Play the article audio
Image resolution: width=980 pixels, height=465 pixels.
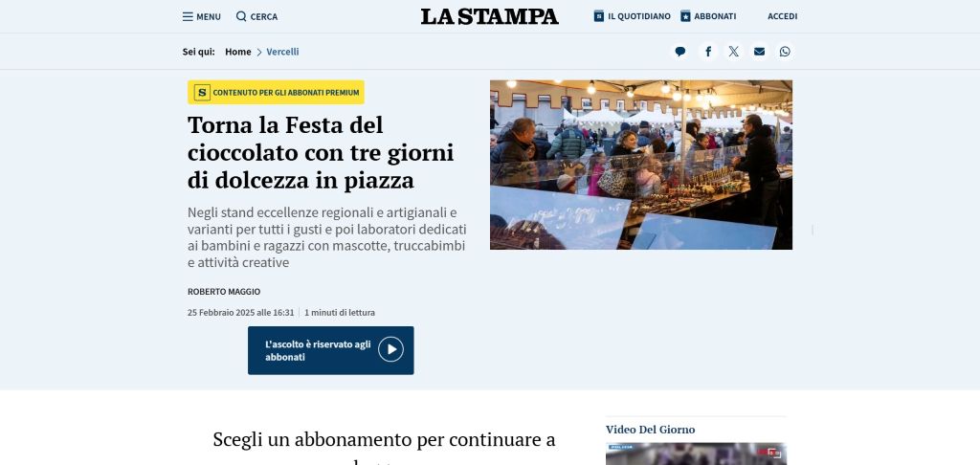click(x=390, y=349)
